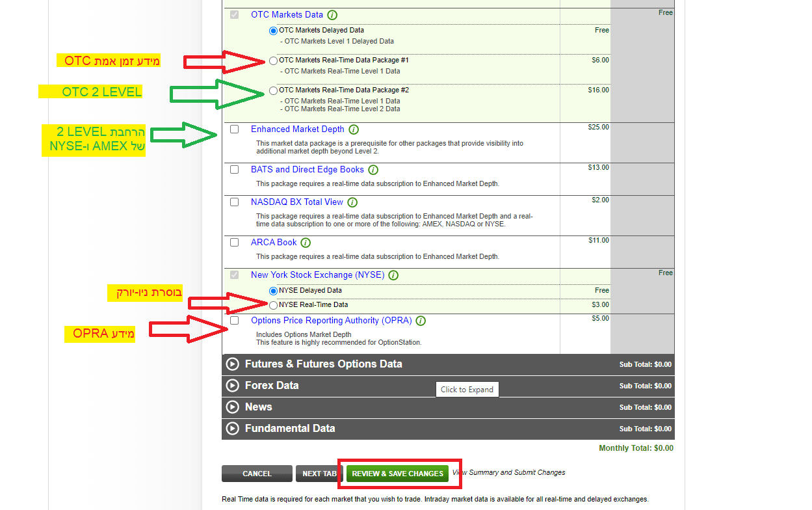The width and height of the screenshot is (812, 510).
Task: Click the $16.00 OTC Package #2 price
Action: [599, 90]
